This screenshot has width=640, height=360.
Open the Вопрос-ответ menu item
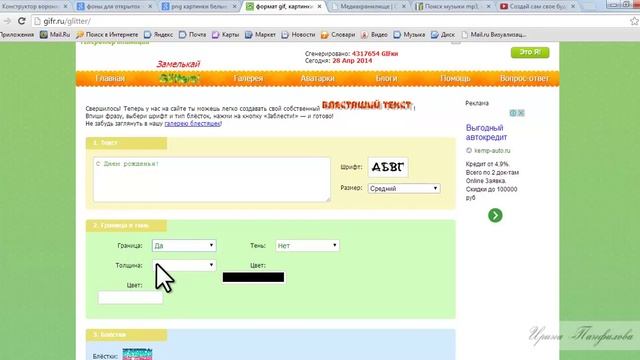(x=524, y=78)
